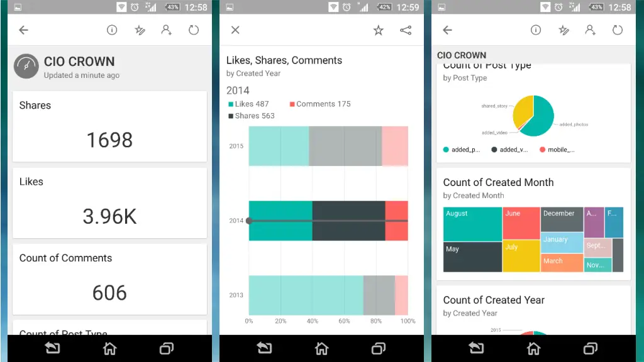This screenshot has width=644, height=362.
Task: Select the 2014 Shares dark bar segment
Action: point(348,221)
